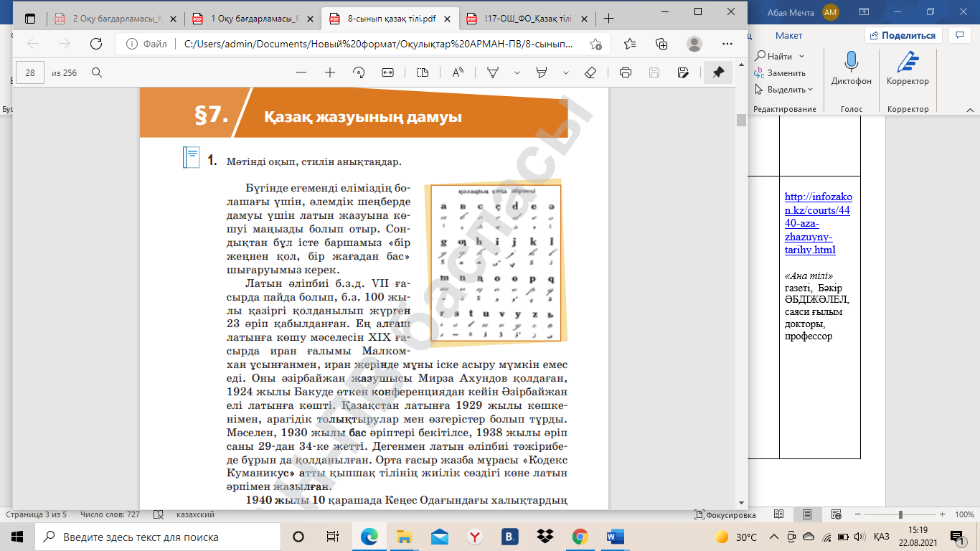
Task: Open the Edge Favorites list
Action: pyautogui.click(x=630, y=44)
